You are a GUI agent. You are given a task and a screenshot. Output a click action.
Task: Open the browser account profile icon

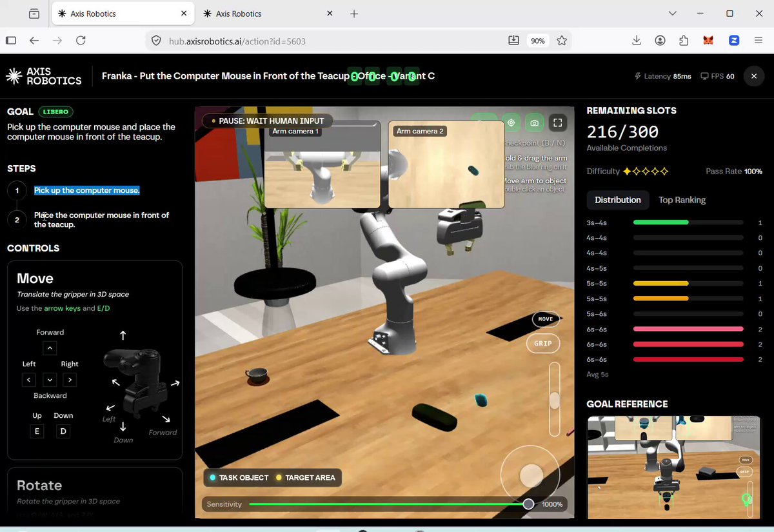point(660,41)
